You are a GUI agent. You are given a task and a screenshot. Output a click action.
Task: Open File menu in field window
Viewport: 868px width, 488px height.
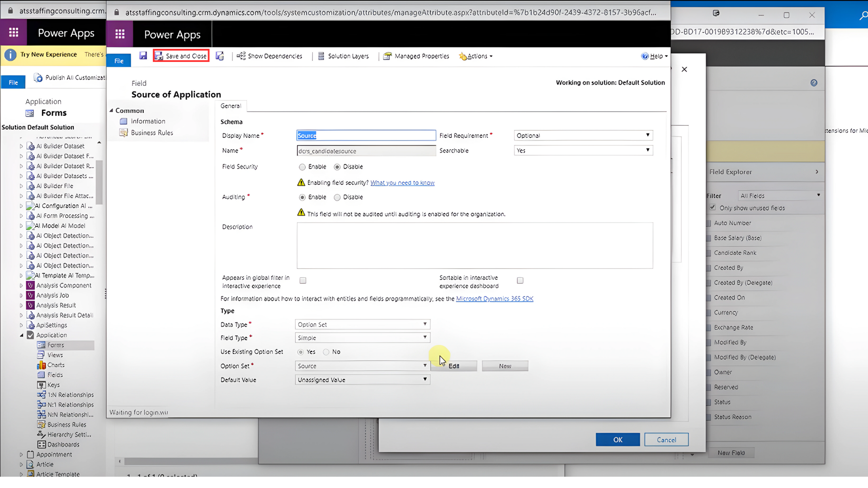(119, 61)
